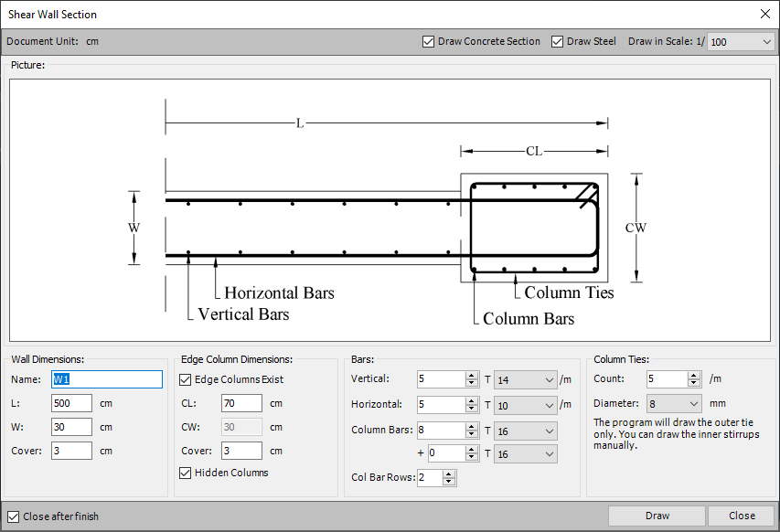Toggle the Draw Concrete Section checkbox
The width and height of the screenshot is (780, 532).
(x=429, y=41)
